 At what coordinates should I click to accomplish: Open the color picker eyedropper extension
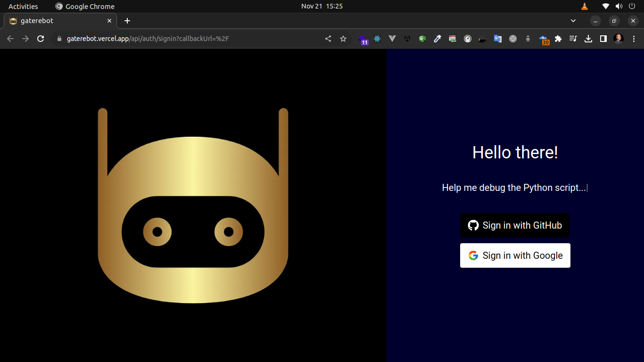pos(438,39)
